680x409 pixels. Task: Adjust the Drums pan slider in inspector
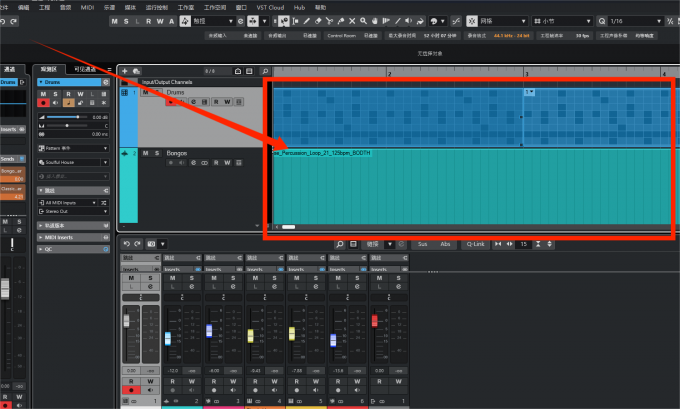coord(67,126)
